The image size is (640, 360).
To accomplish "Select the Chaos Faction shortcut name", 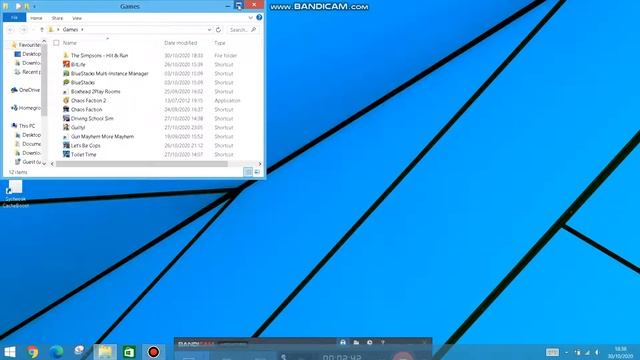I will click(87, 109).
